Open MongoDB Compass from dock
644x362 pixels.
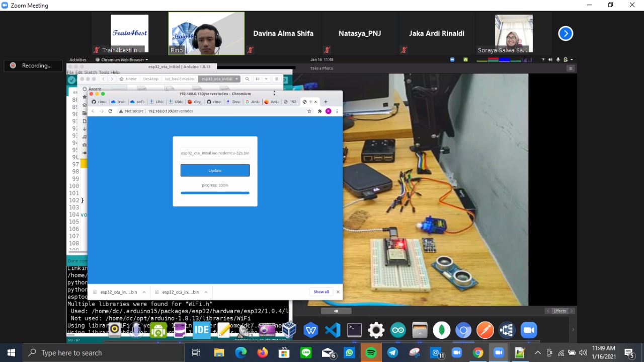[x=441, y=330]
